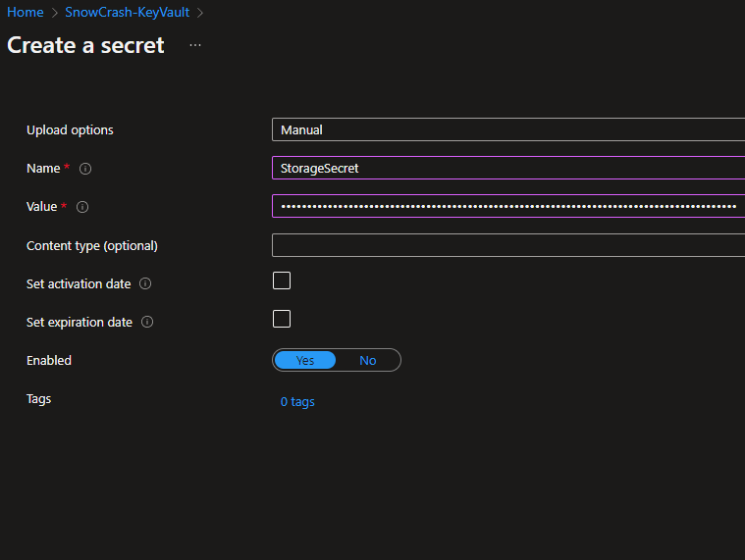Open the Upload options dropdown showing Manual
The width and height of the screenshot is (745, 560).
point(507,129)
